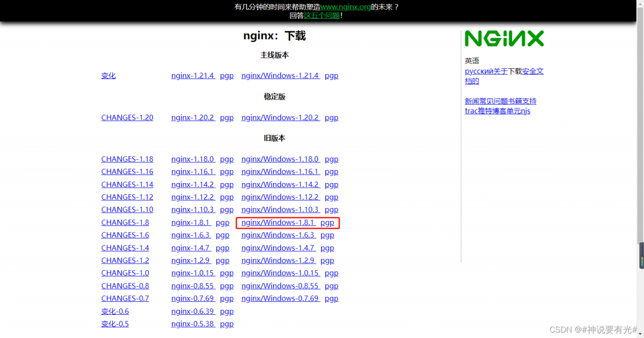Image resolution: width=644 pixels, height=338 pixels.
Task: Download nginx-1.0.15 source
Action: (193, 273)
